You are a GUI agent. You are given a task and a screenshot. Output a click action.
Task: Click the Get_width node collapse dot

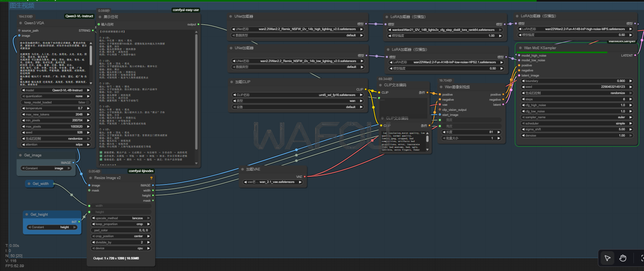click(x=29, y=184)
